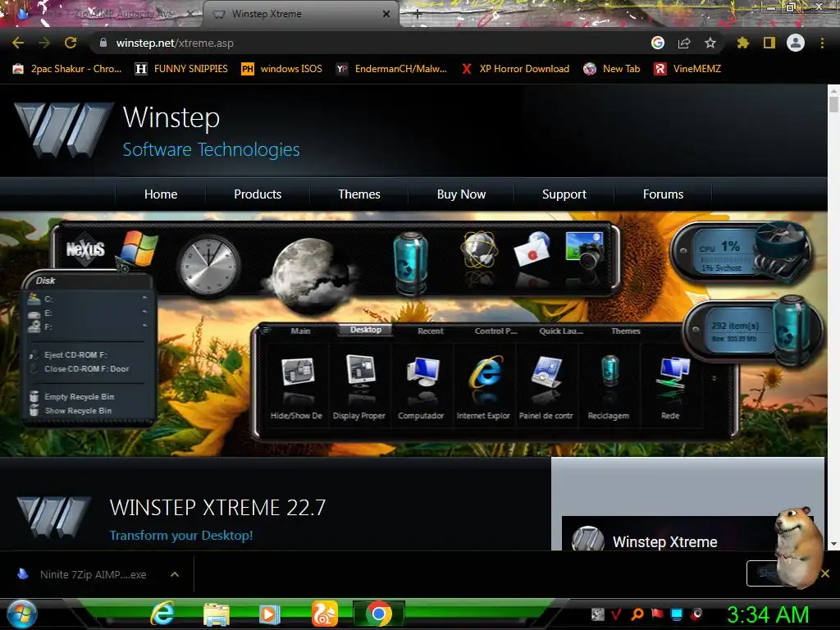Open the Chrome extensions puzzle icon
Viewport: 840px width, 630px height.
click(x=742, y=43)
